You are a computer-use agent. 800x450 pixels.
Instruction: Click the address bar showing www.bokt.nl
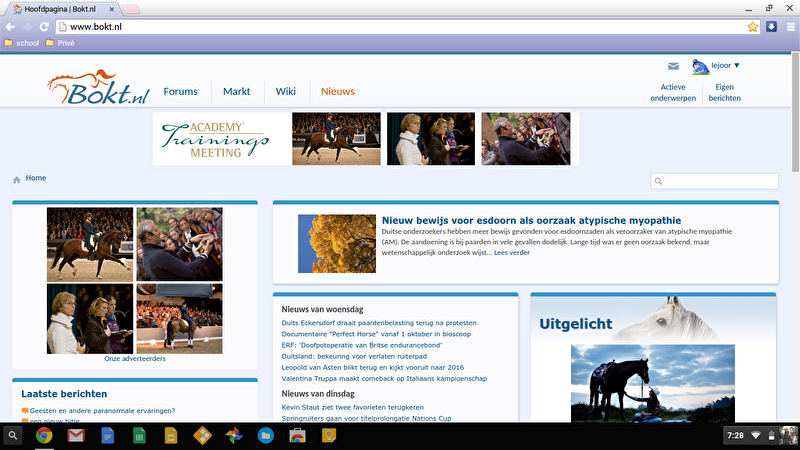[x=406, y=27]
